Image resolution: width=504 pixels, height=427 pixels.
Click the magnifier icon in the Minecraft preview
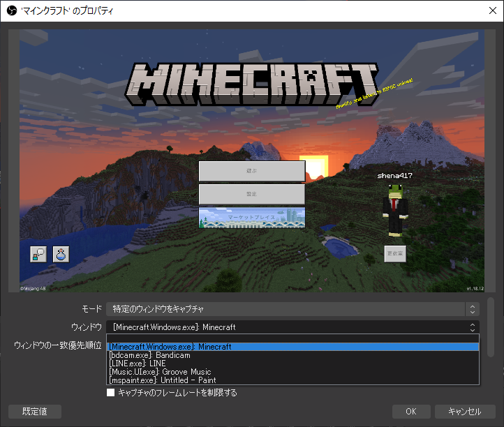38,255
